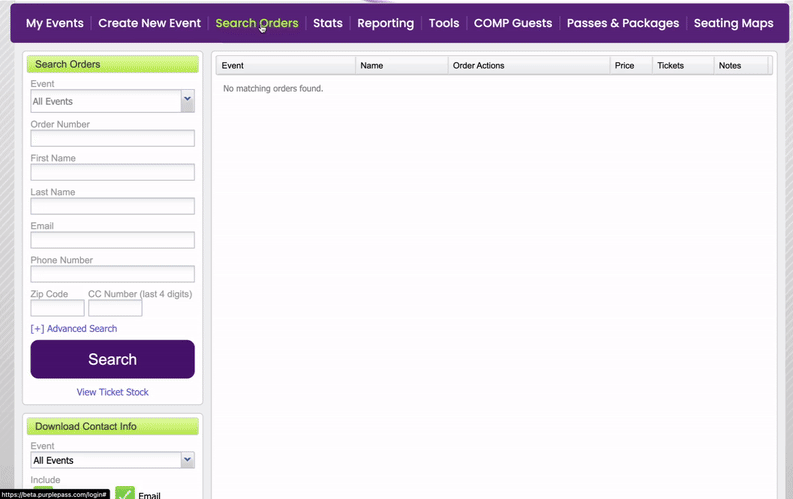793x499 pixels.
Task: Click the CC Number last 4 digits field
Action: pyautogui.click(x=115, y=308)
